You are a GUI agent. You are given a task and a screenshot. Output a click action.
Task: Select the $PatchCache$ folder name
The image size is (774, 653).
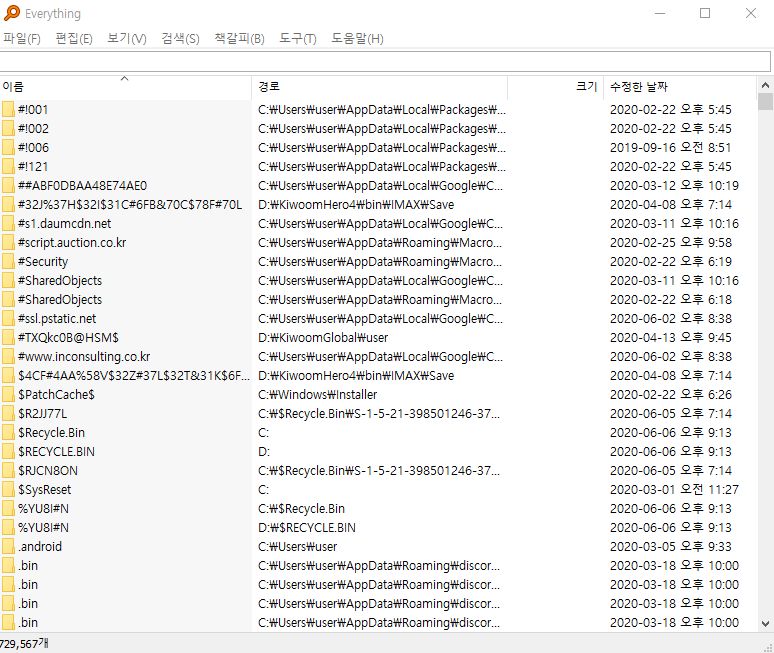pyautogui.click(x=56, y=395)
